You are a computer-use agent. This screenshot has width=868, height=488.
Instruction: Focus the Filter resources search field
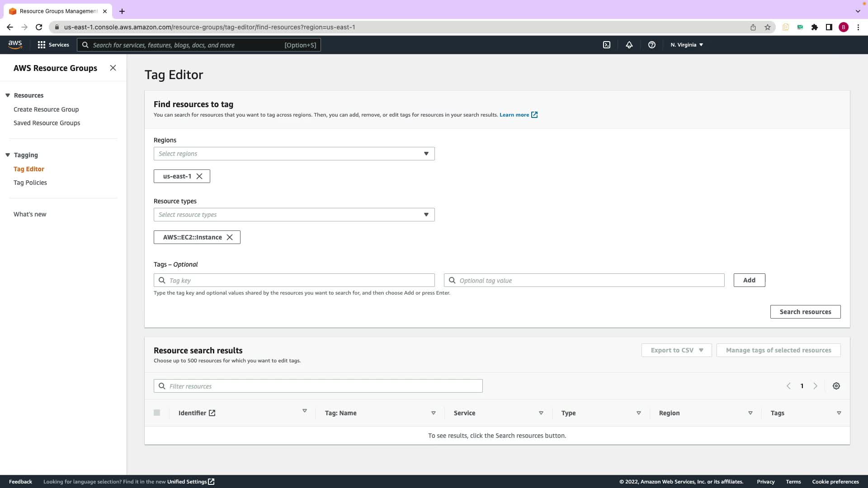click(x=323, y=386)
